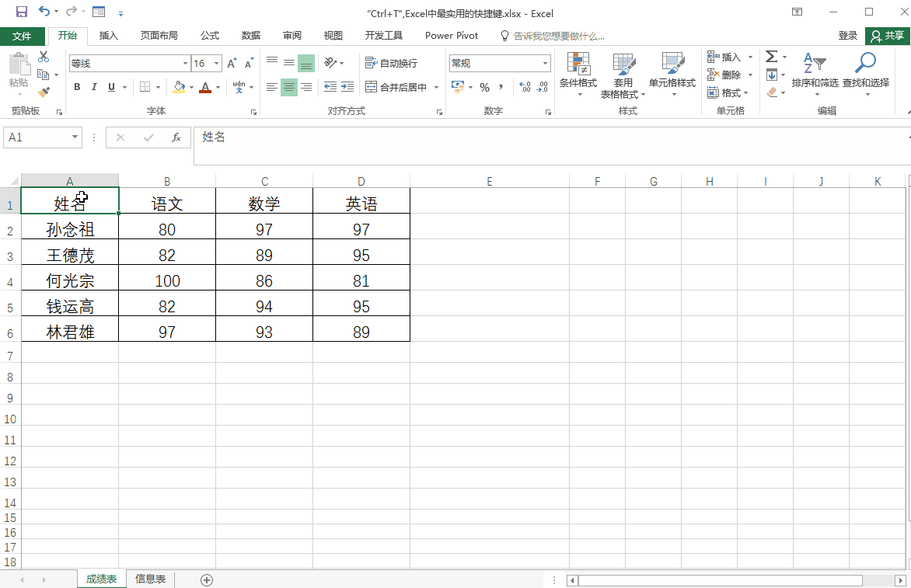The image size is (911, 588).
Task: Open Format as Table (套用表格格式)
Action: [623, 75]
